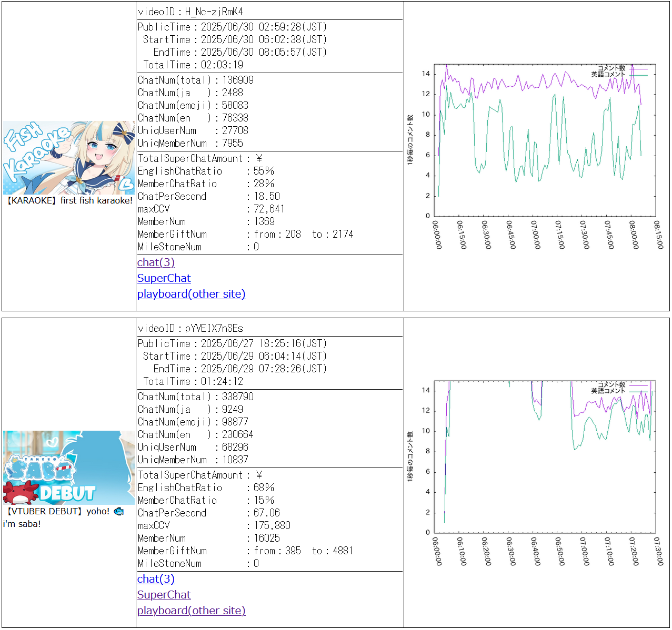Click ChatNum(en) : 76338 line
The width and height of the screenshot is (672, 630).
point(193,118)
